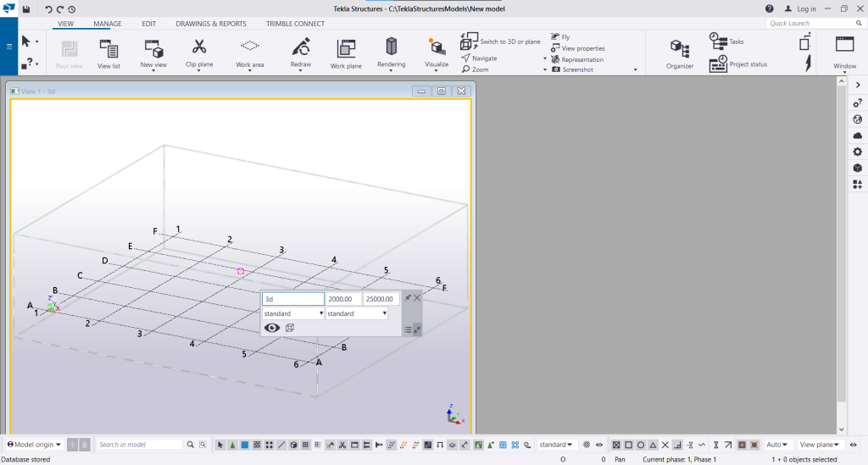The width and height of the screenshot is (868, 465).
Task: Toggle the wireframe cube in contextual toolbar
Action: pos(290,328)
